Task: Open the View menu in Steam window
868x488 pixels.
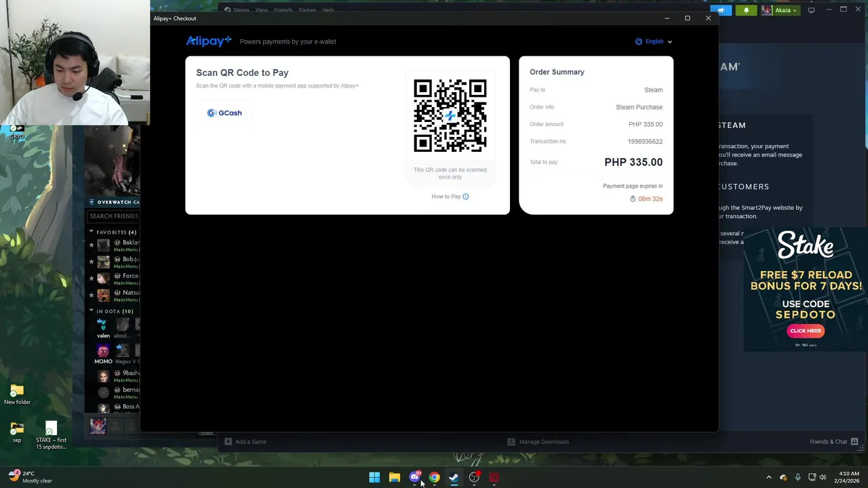Action: point(262,10)
